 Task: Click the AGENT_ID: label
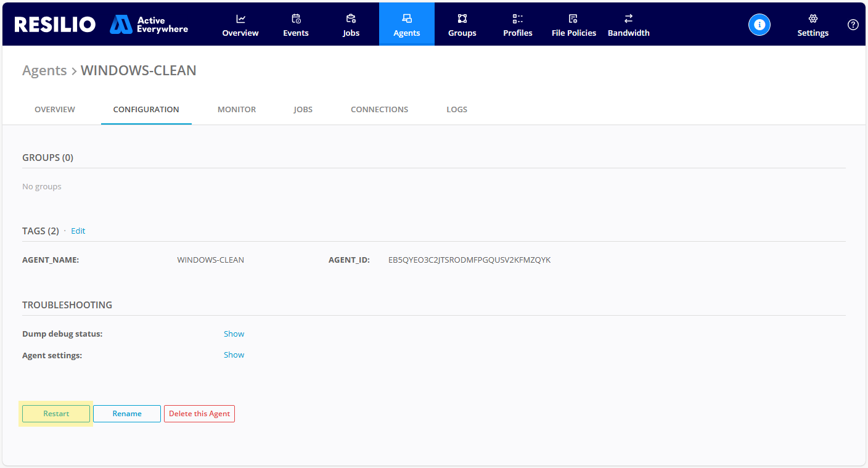[x=349, y=260]
